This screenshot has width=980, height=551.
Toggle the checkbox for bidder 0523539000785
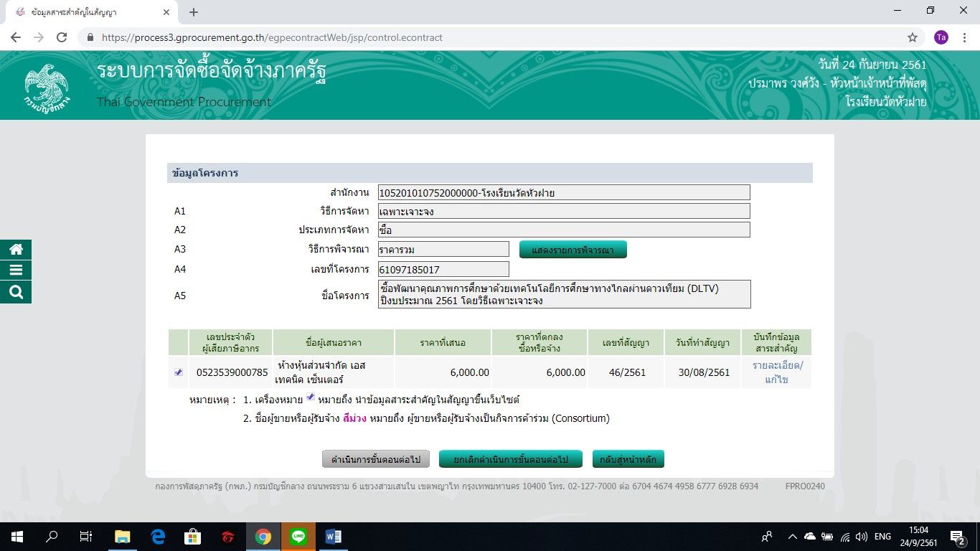(x=179, y=372)
